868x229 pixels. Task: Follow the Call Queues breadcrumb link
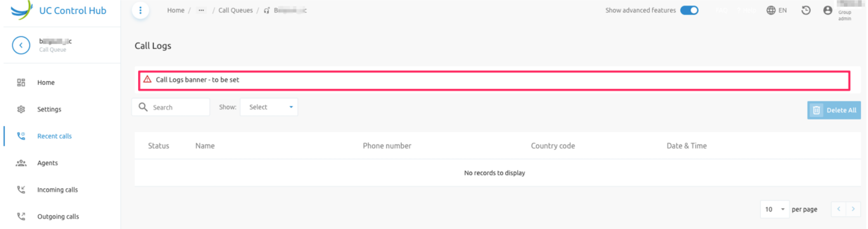[235, 10]
